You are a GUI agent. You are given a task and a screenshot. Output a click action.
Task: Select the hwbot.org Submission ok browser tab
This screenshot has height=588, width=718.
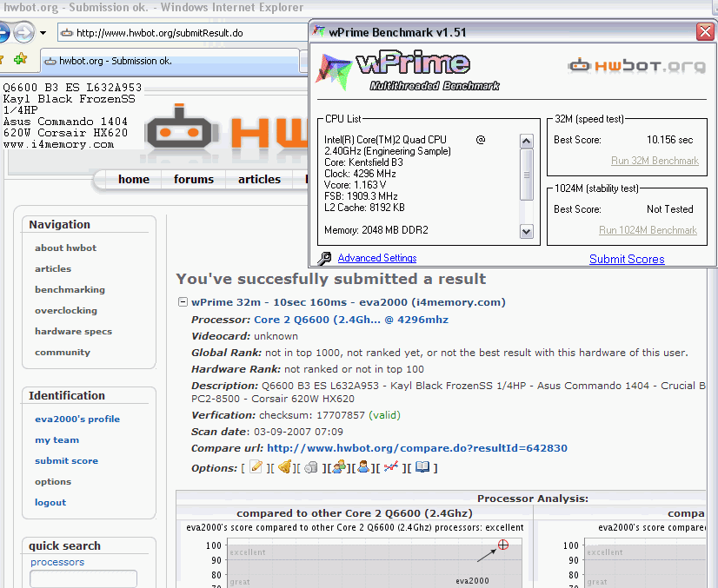click(170, 61)
